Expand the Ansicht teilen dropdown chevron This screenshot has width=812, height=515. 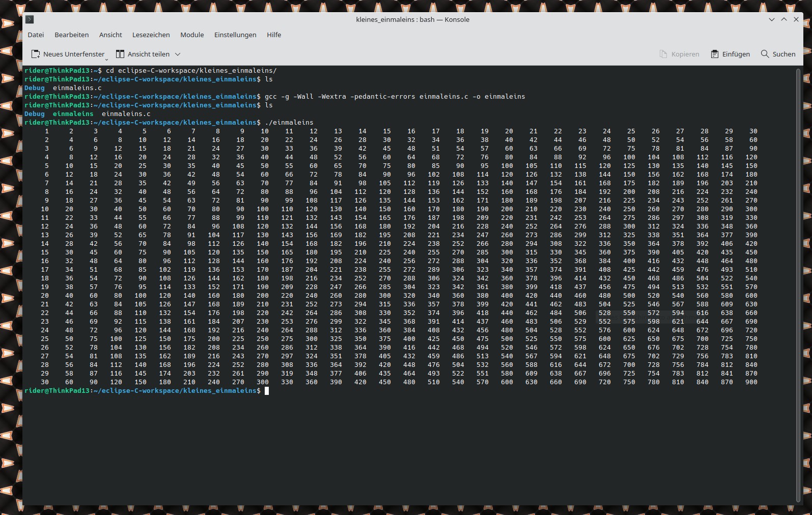click(x=178, y=54)
